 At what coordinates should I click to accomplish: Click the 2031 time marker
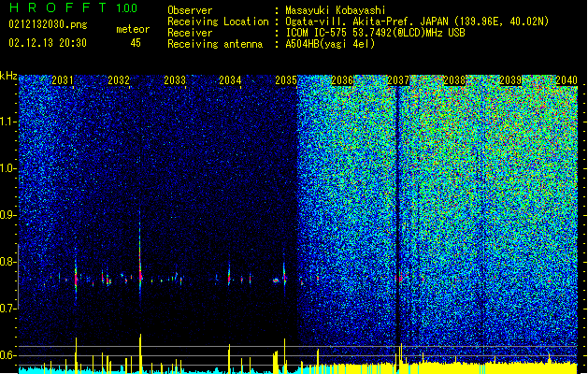[63, 79]
